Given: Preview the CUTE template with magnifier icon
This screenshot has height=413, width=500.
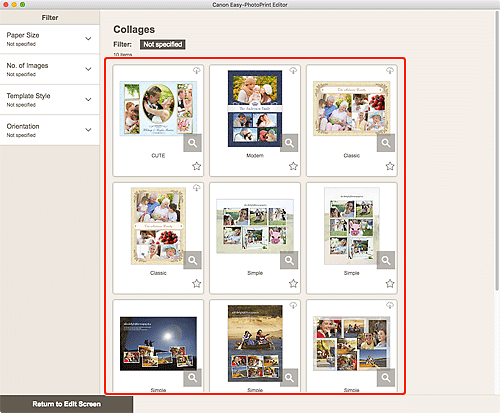Looking at the screenshot, I should 192,143.
